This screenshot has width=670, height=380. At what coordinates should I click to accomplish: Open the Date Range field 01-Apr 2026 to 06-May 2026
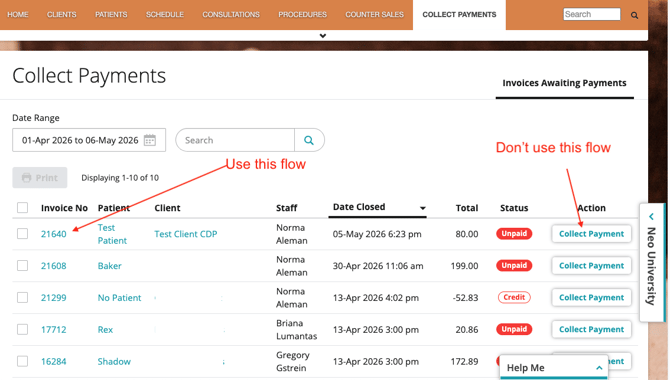click(89, 140)
